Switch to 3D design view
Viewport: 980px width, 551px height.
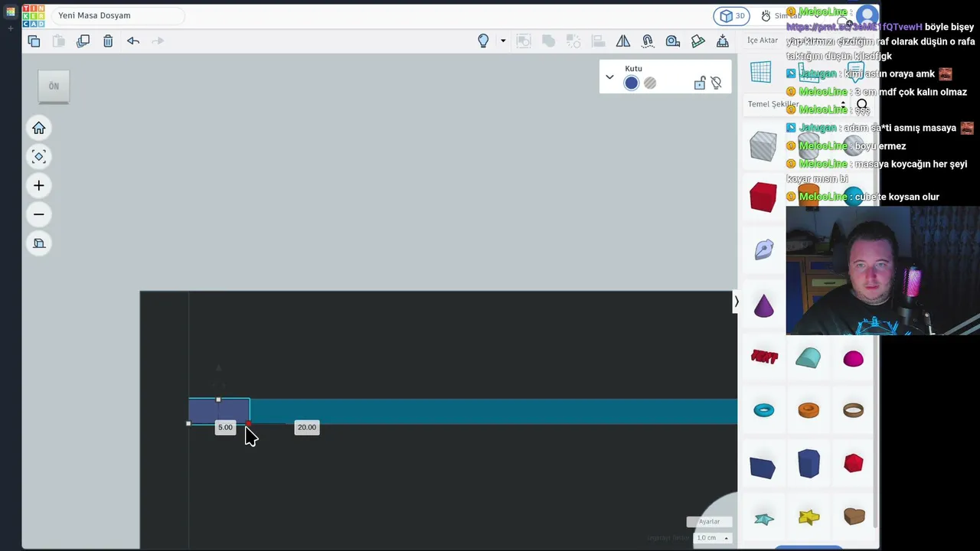coord(733,16)
